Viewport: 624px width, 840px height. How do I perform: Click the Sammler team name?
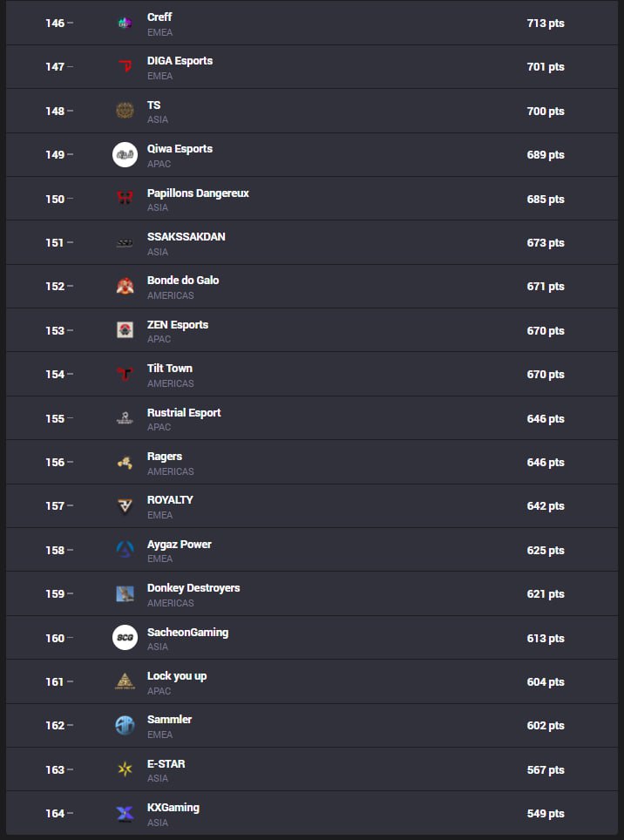tap(169, 720)
